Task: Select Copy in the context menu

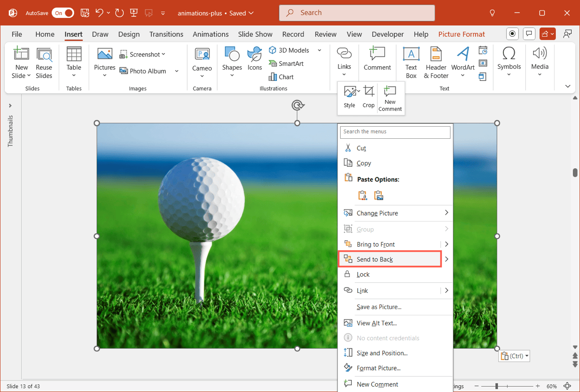Action: (x=395, y=163)
